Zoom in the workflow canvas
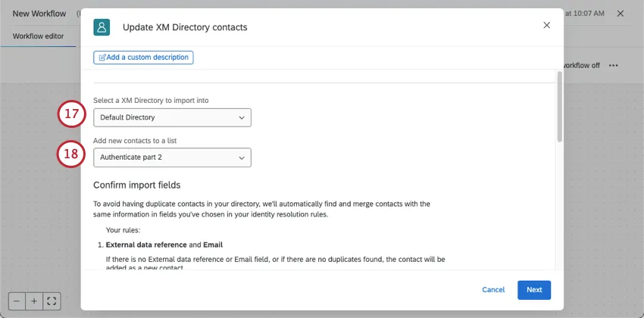 [34, 301]
